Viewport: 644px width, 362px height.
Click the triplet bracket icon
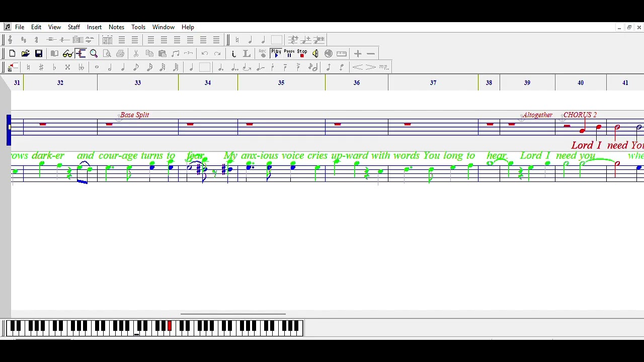(x=188, y=53)
